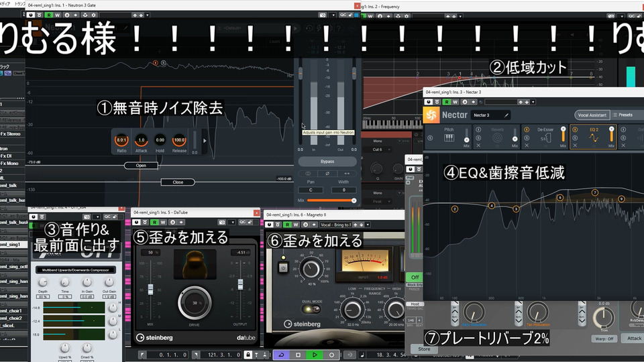Adjust the De-Esser Mix slider
The width and height of the screenshot is (644, 362).
pos(563,135)
